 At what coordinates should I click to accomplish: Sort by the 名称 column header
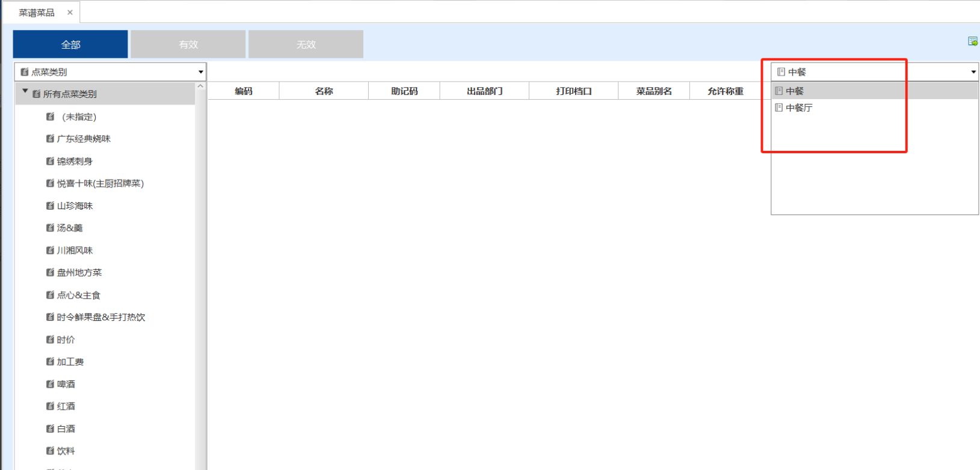(324, 91)
